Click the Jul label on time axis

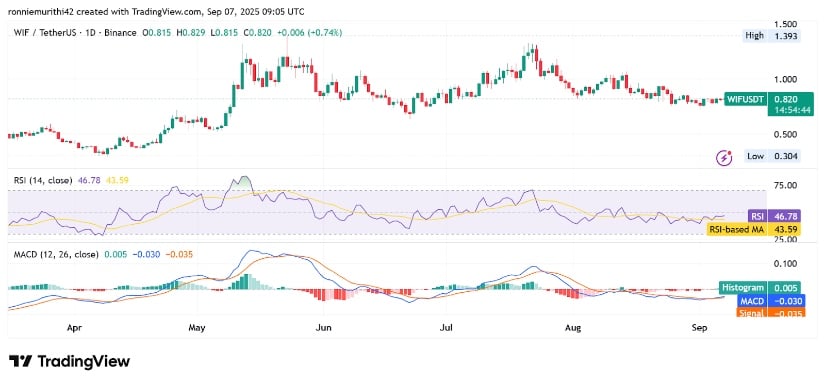tap(447, 328)
